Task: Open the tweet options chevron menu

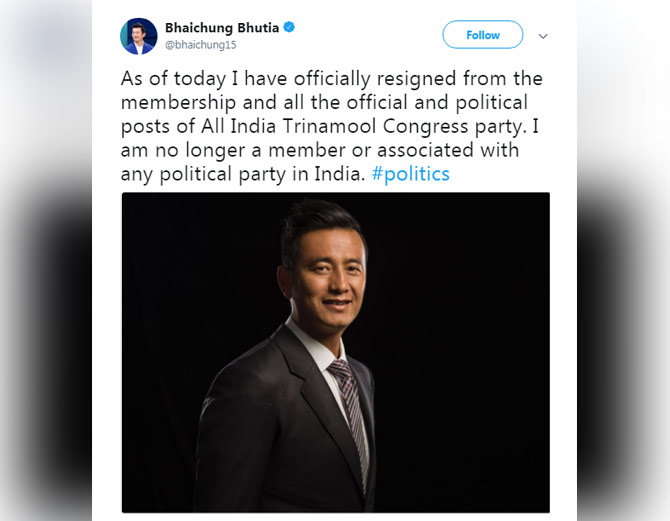Action: click(x=543, y=36)
